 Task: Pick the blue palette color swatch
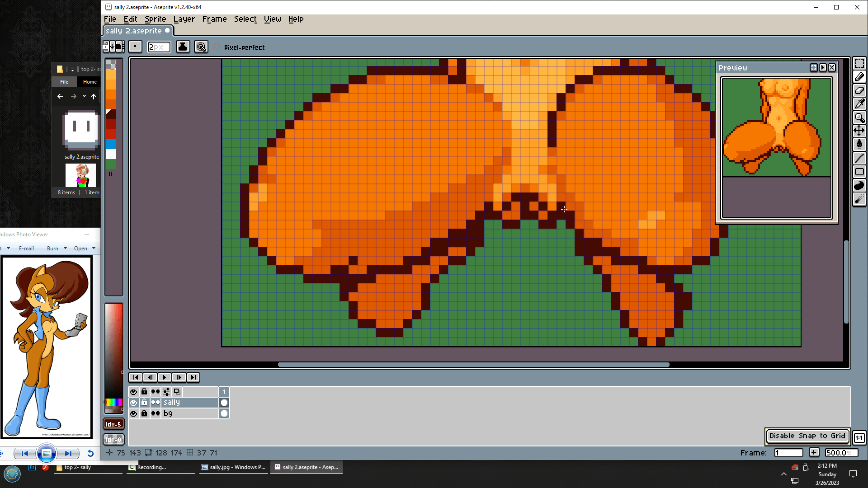click(111, 144)
